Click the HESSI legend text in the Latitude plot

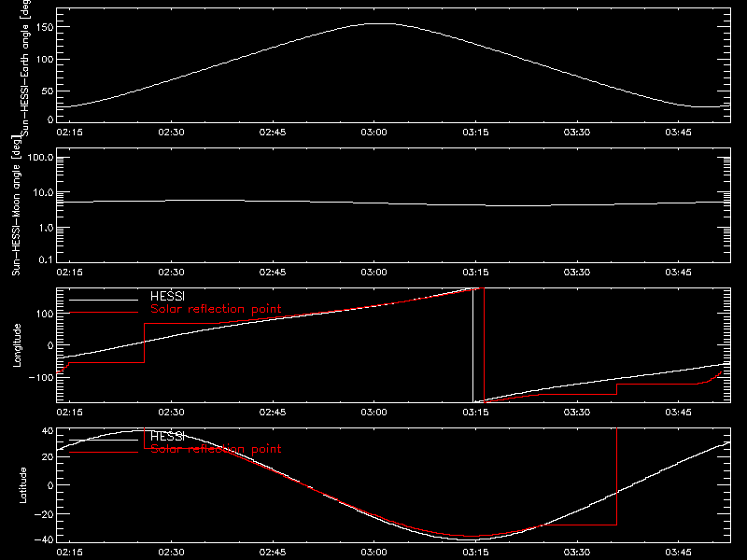(x=167, y=436)
